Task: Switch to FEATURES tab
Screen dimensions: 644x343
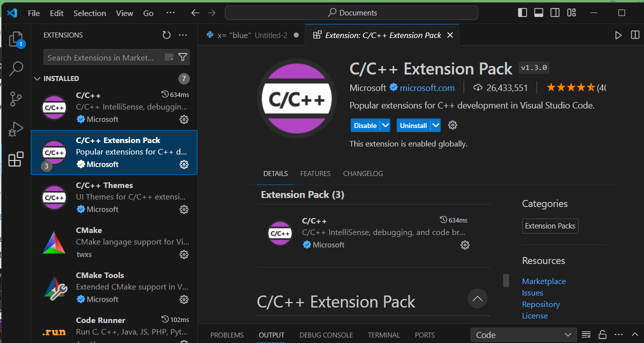Action: (315, 173)
